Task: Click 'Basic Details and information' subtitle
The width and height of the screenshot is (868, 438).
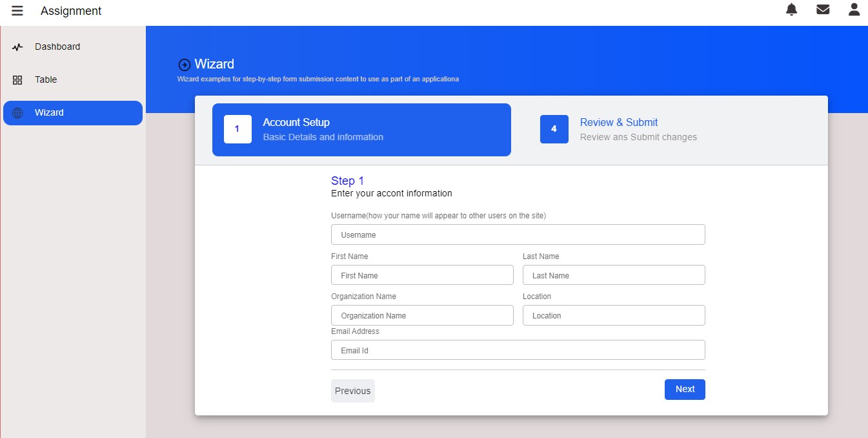Action: pos(323,137)
